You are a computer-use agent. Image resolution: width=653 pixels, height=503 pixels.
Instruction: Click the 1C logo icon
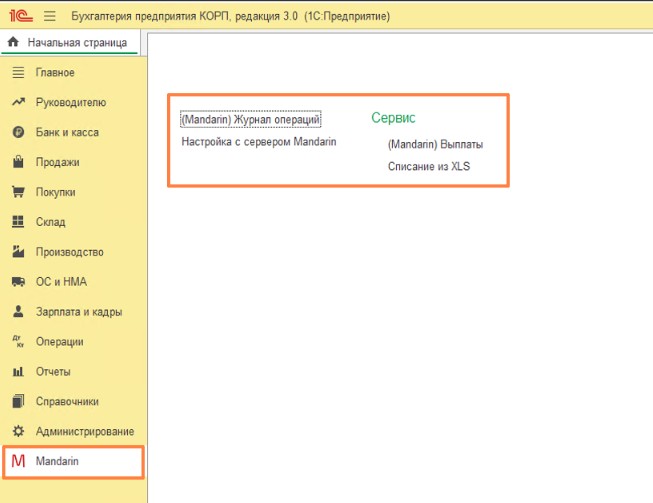[21, 16]
